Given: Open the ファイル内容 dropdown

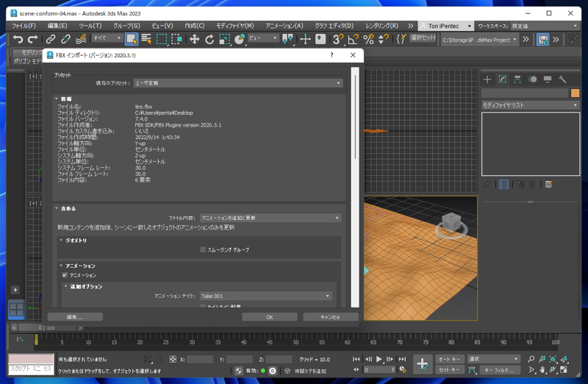Looking at the screenshot, I should click(x=270, y=218).
